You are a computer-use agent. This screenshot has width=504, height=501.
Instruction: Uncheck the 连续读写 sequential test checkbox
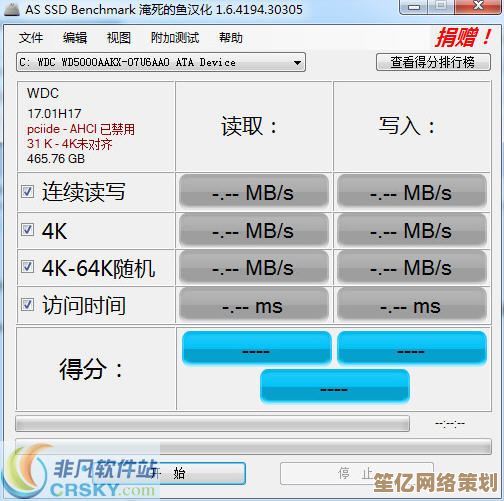click(27, 192)
